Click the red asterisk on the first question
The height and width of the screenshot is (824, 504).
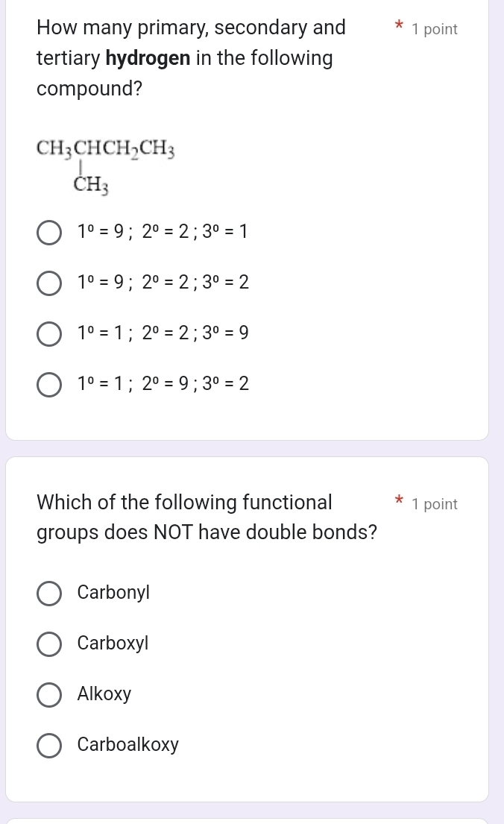[x=400, y=24]
